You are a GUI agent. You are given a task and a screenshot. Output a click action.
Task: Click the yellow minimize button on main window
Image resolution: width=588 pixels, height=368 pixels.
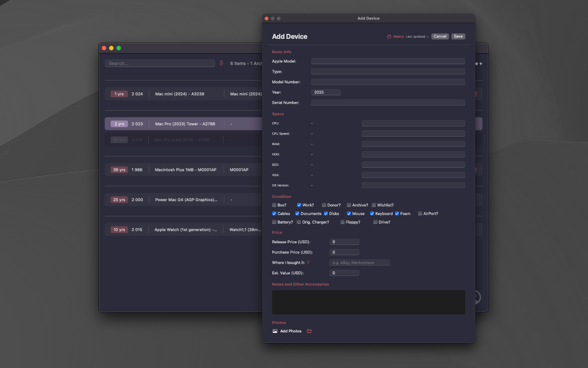111,48
